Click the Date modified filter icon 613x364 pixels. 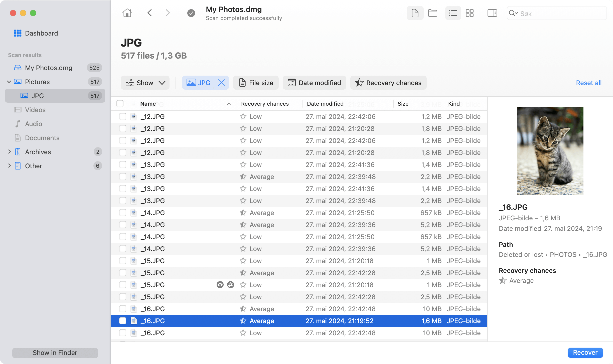[291, 83]
